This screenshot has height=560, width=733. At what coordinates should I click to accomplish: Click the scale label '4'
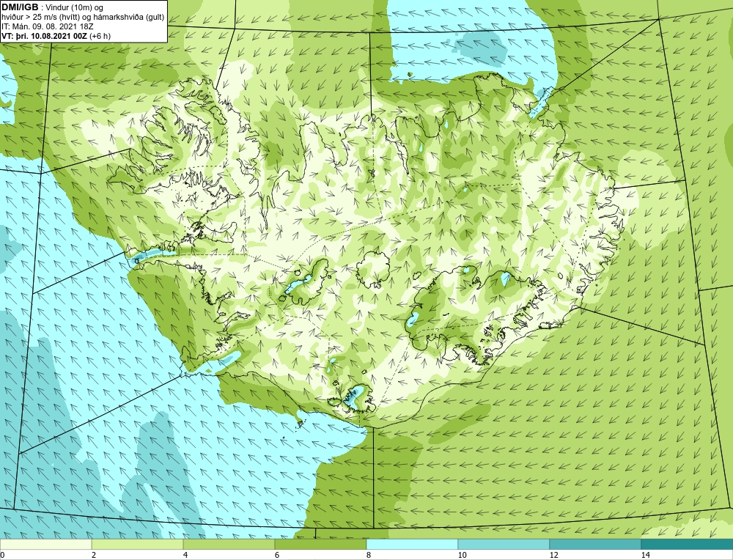pos(185,556)
